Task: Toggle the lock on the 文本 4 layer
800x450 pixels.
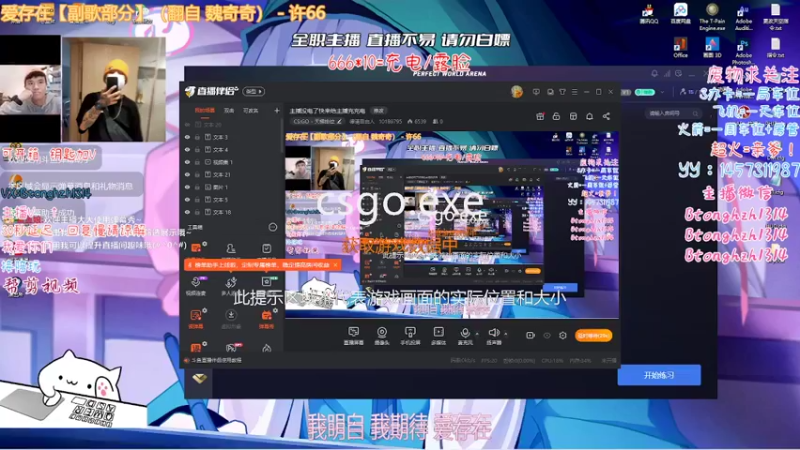Action: click(197, 149)
